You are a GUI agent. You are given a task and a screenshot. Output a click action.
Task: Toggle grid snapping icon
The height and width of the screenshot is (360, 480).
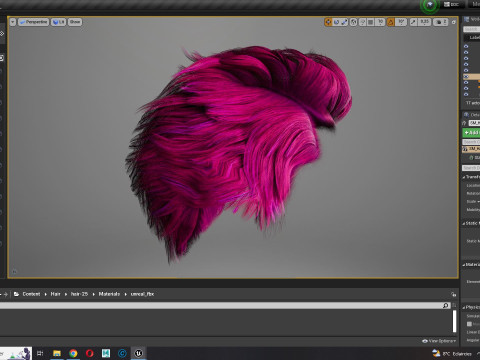pyautogui.click(x=370, y=22)
